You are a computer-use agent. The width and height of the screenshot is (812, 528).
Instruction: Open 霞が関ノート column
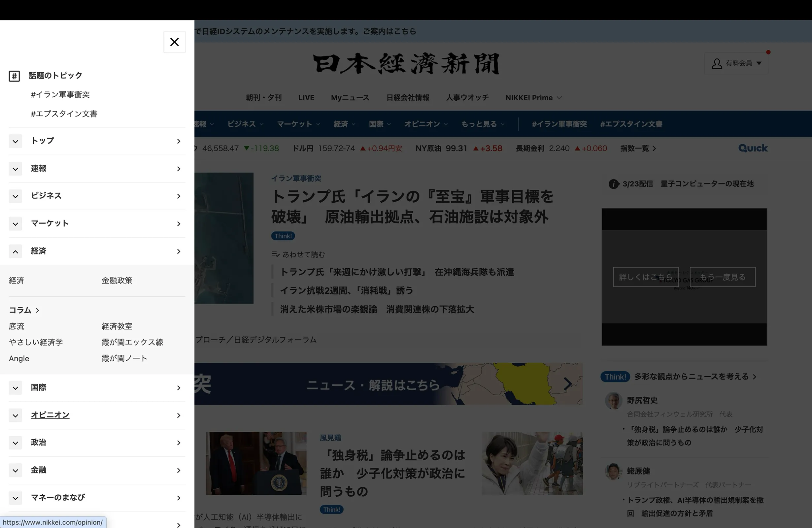[x=124, y=358]
